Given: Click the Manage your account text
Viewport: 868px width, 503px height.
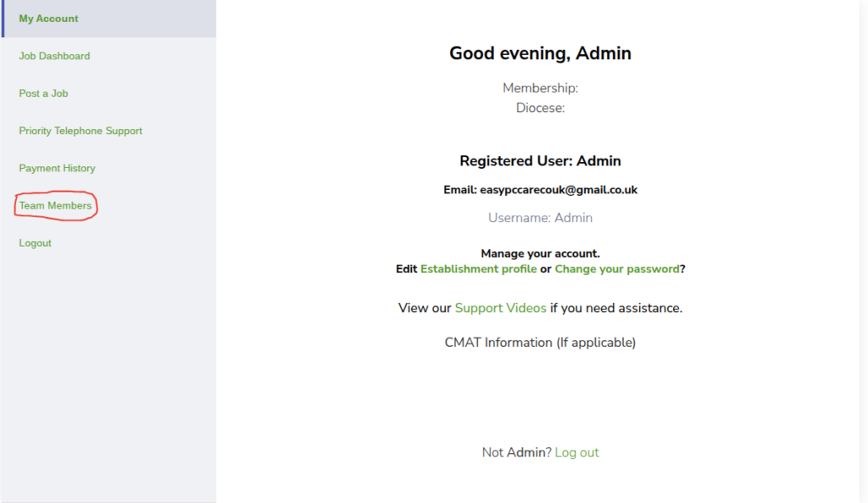Looking at the screenshot, I should tap(540, 254).
